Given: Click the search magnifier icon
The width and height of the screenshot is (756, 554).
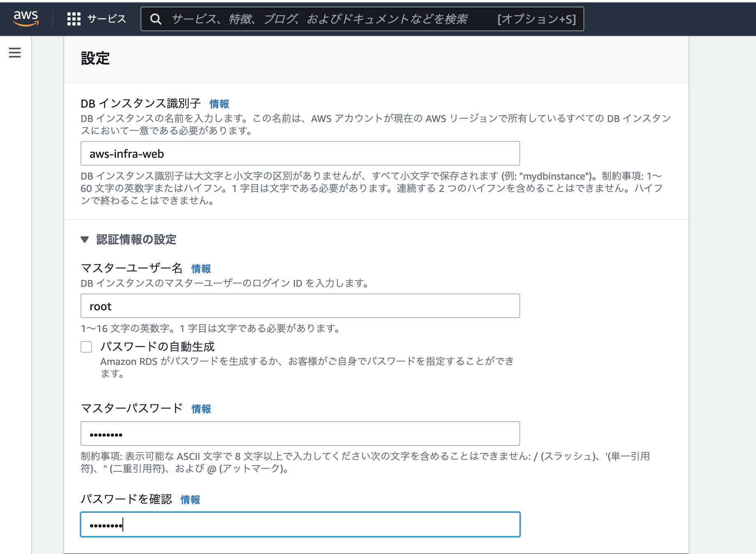Looking at the screenshot, I should 156,18.
